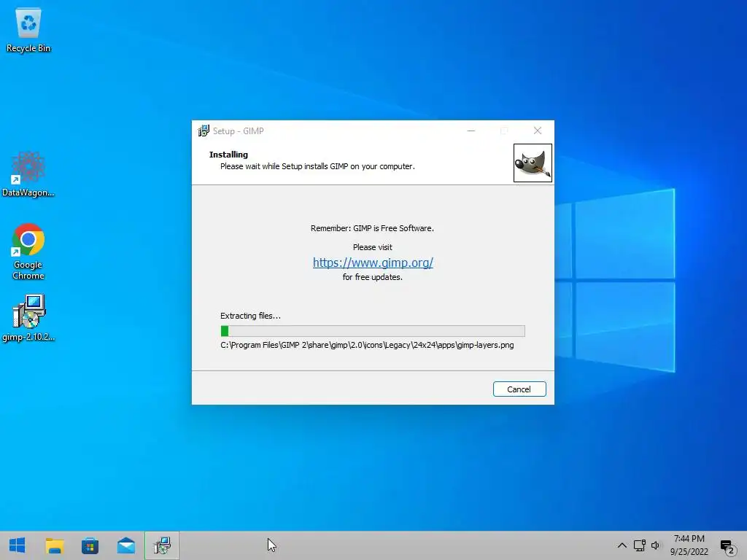Click the Setup - GIMP title bar icon

click(204, 131)
